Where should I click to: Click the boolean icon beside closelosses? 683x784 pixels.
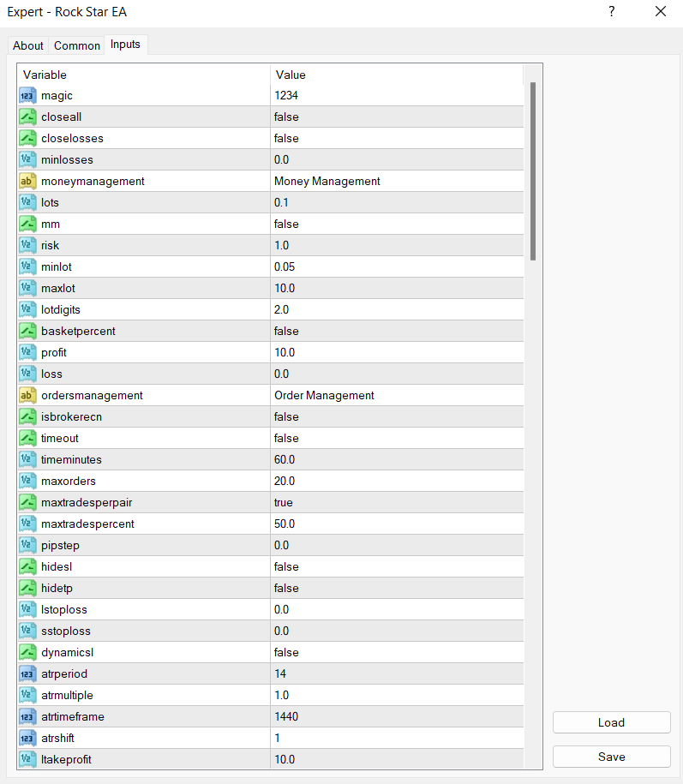tap(27, 139)
